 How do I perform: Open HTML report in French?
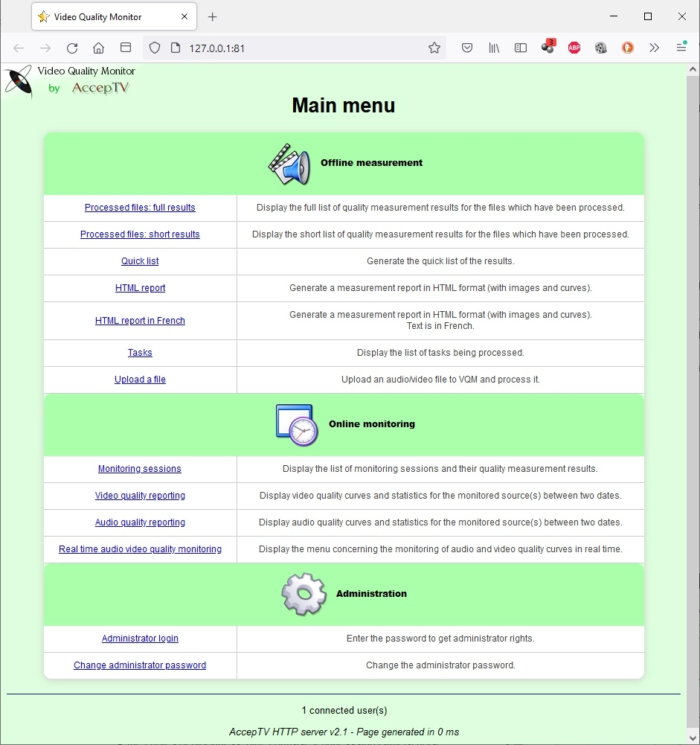[140, 321]
